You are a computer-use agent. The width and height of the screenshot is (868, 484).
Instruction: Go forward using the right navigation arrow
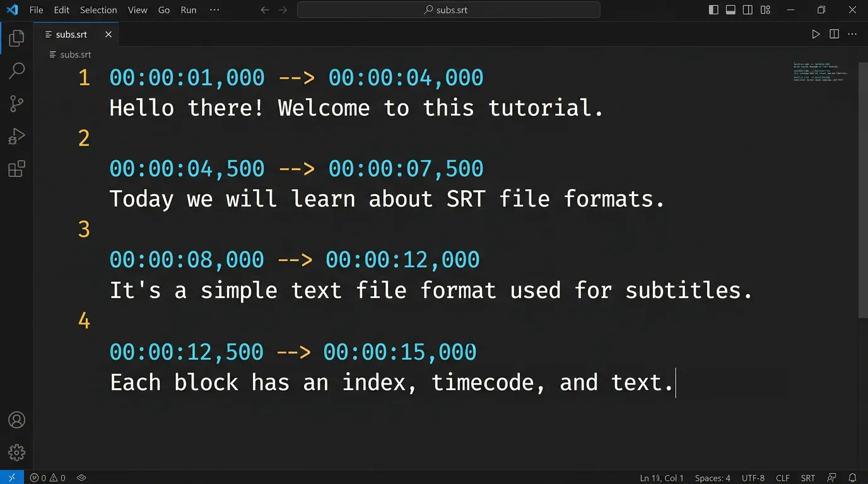click(x=283, y=9)
